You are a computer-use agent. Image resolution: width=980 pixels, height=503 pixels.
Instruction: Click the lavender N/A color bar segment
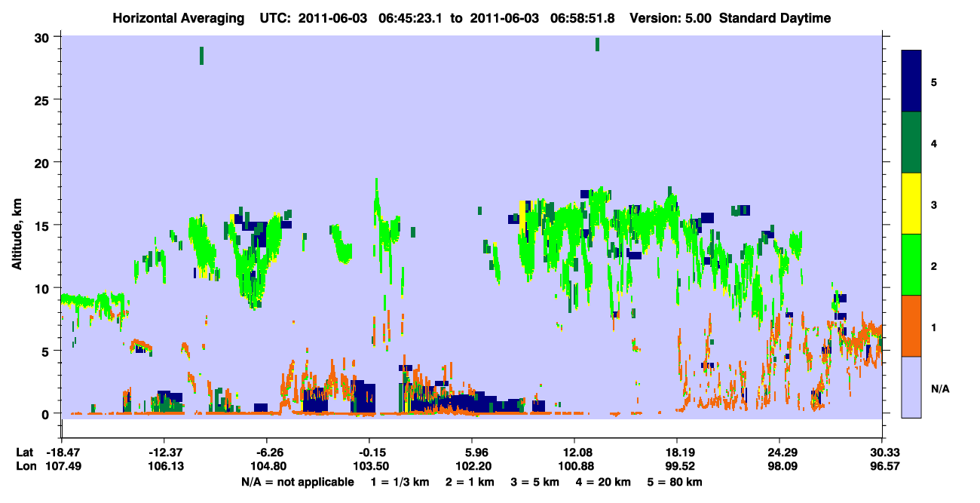[x=911, y=386]
